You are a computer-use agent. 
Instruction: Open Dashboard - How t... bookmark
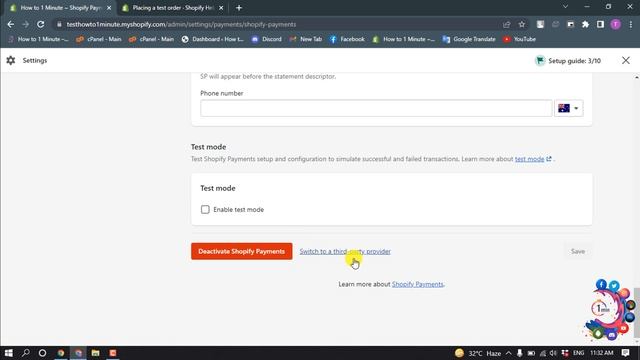[213, 39]
